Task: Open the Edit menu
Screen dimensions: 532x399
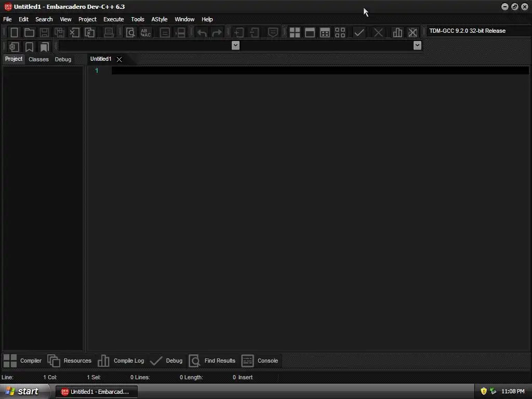Action: point(23,19)
